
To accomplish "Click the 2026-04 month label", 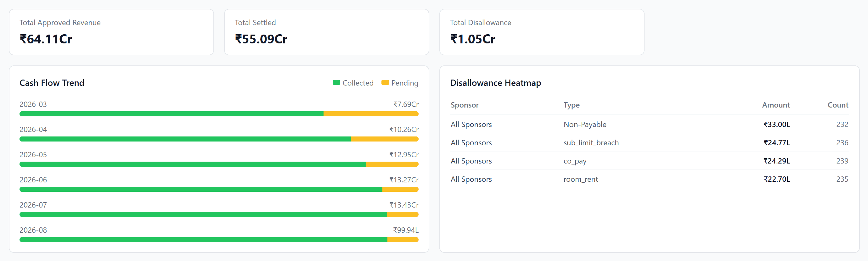I will (x=33, y=130).
